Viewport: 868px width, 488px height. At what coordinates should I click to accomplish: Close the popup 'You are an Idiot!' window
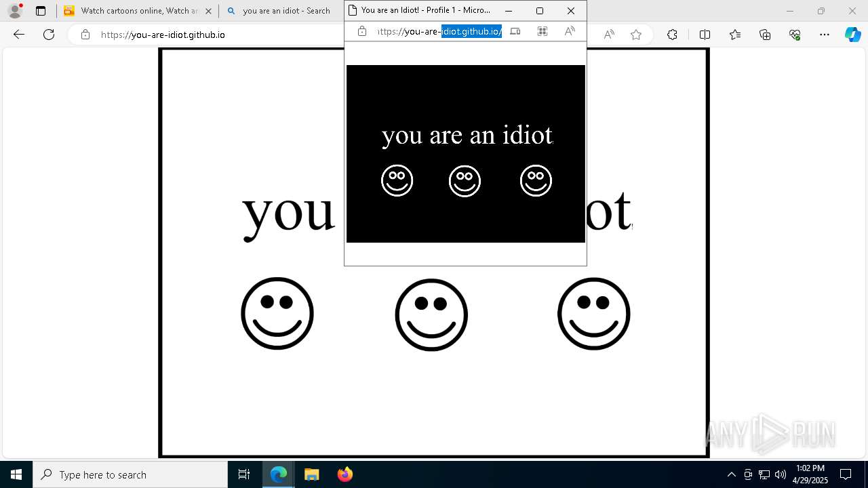pyautogui.click(x=571, y=11)
